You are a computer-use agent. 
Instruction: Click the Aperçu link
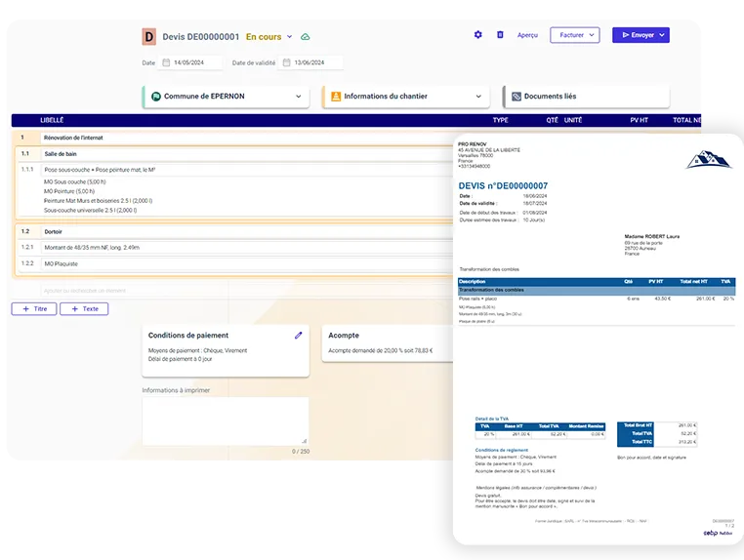[x=527, y=35]
